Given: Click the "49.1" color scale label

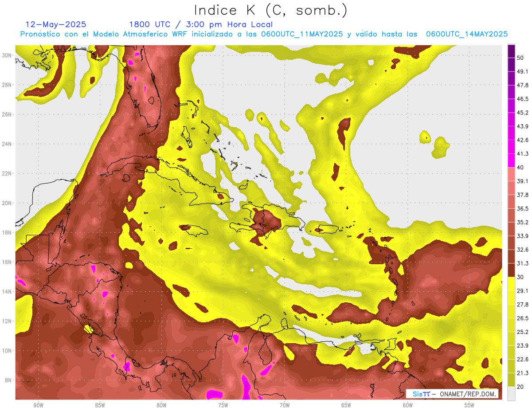Looking at the screenshot, I should [523, 71].
